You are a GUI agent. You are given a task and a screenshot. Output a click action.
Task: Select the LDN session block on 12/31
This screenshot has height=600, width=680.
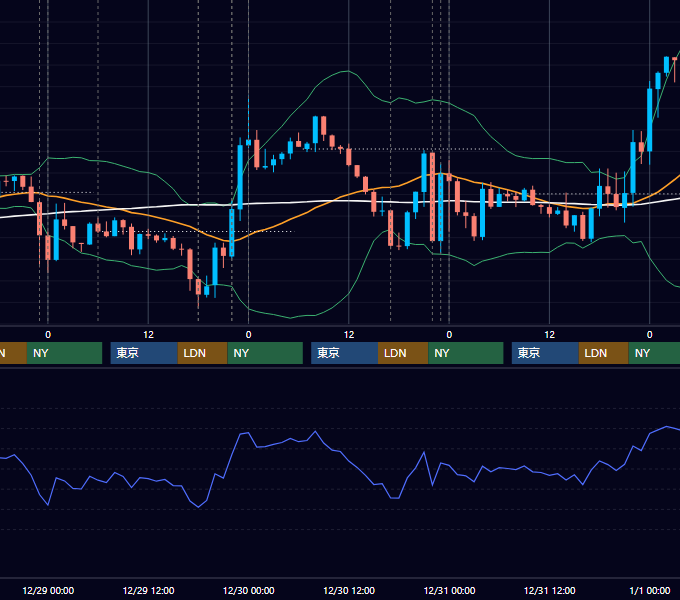tap(604, 353)
